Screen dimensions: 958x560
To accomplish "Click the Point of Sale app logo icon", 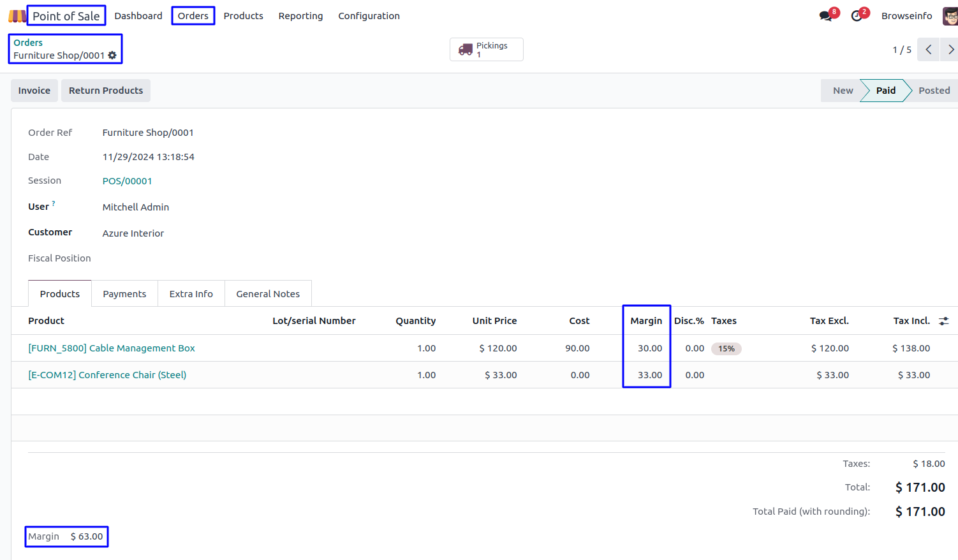I will (17, 16).
